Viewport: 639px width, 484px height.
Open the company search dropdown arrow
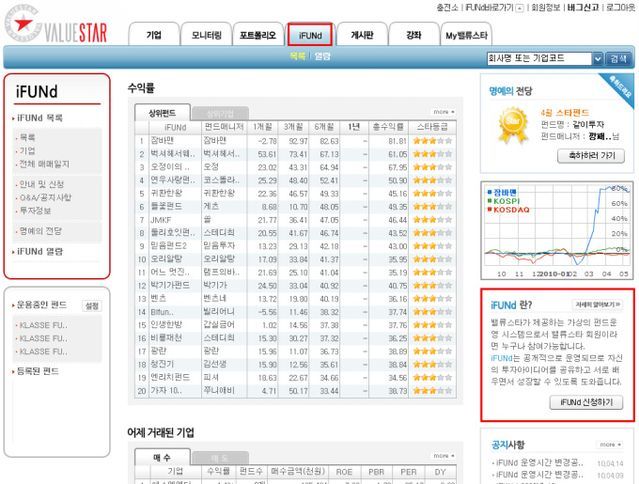pyautogui.click(x=597, y=59)
